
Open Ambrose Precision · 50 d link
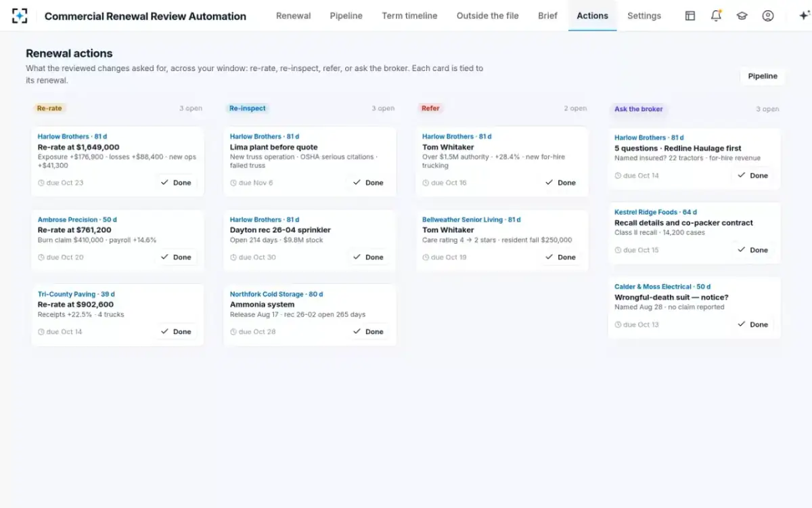click(x=77, y=219)
